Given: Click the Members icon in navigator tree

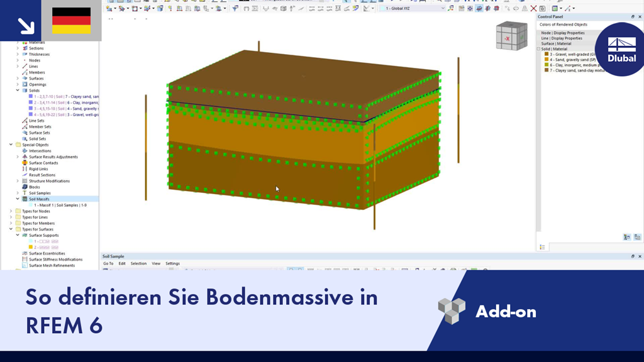Looking at the screenshot, I should (25, 72).
